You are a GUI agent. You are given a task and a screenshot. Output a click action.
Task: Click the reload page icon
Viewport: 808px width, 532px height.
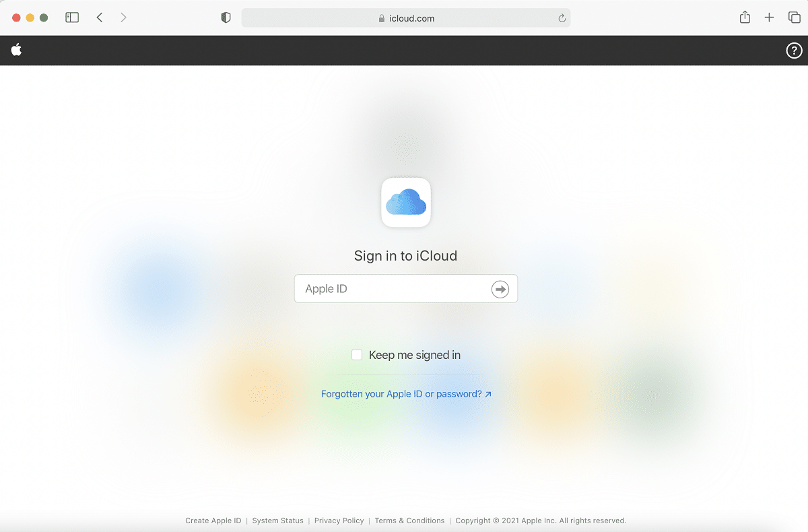562,18
